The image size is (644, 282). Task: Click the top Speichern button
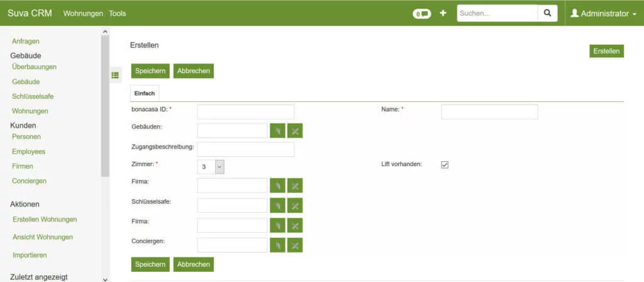[x=150, y=71]
